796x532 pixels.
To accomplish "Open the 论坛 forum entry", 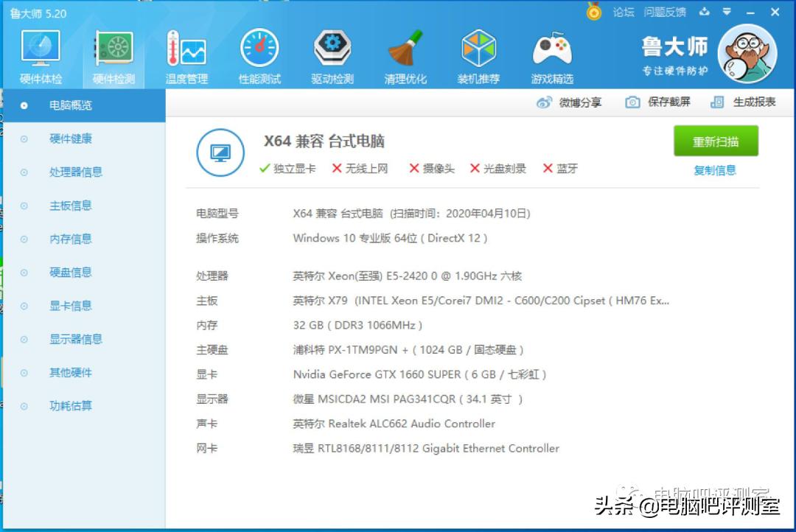I will pyautogui.click(x=623, y=12).
